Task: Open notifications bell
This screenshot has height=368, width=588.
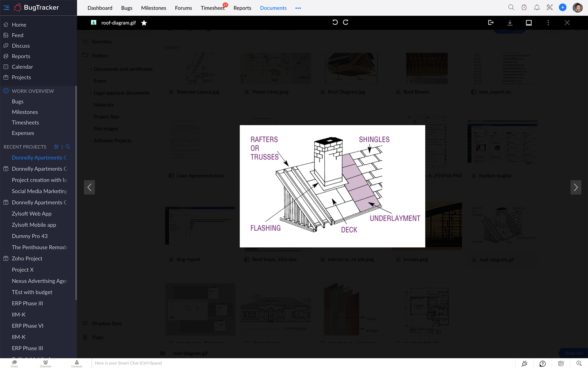Action: click(537, 7)
